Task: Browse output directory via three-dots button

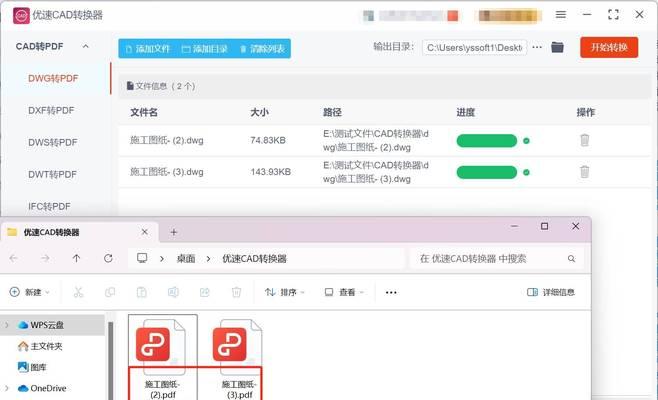Action: (x=537, y=47)
